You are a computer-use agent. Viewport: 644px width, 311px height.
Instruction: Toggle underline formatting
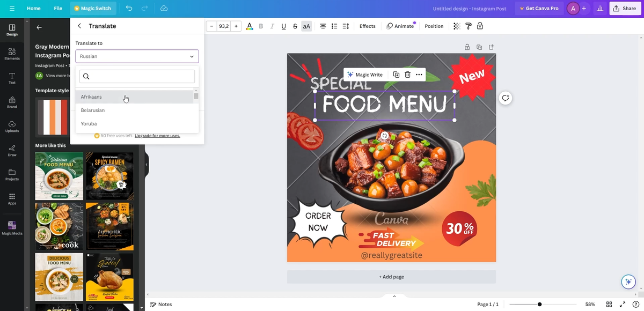coord(284,26)
